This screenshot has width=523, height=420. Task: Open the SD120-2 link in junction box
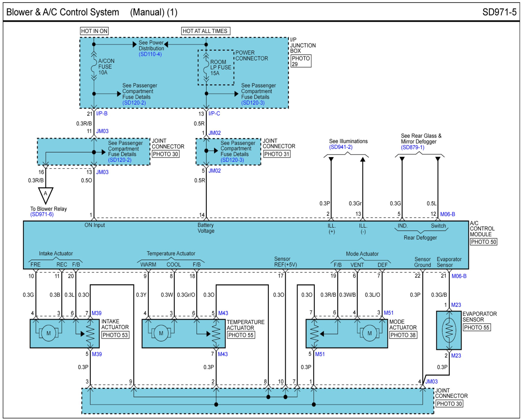(134, 102)
